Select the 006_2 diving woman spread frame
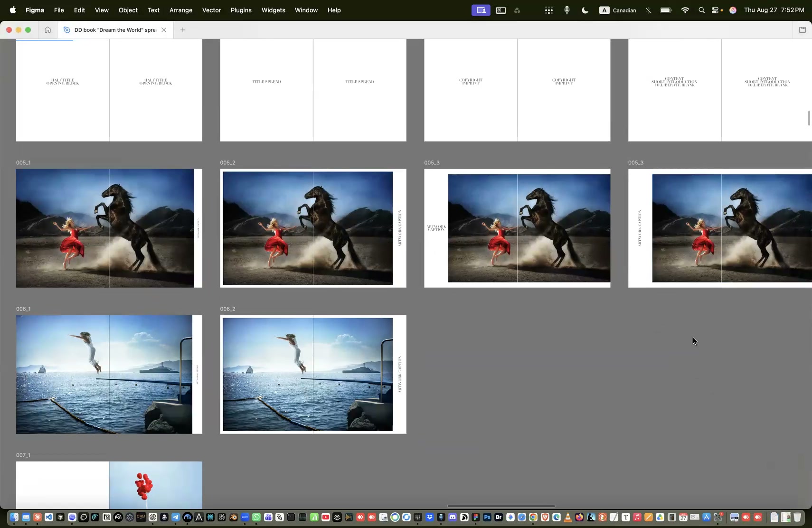The height and width of the screenshot is (528, 812). coord(313,375)
